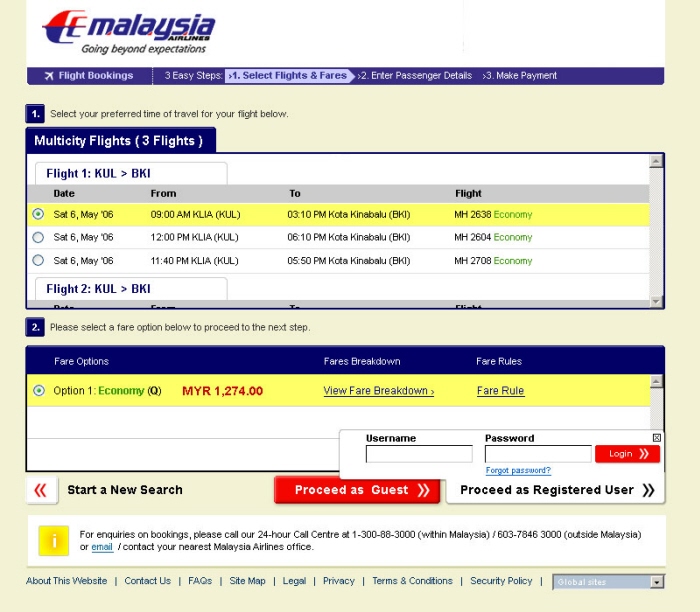Select Option 1 Economy fare radio
The width and height of the screenshot is (700, 612).
39,391
